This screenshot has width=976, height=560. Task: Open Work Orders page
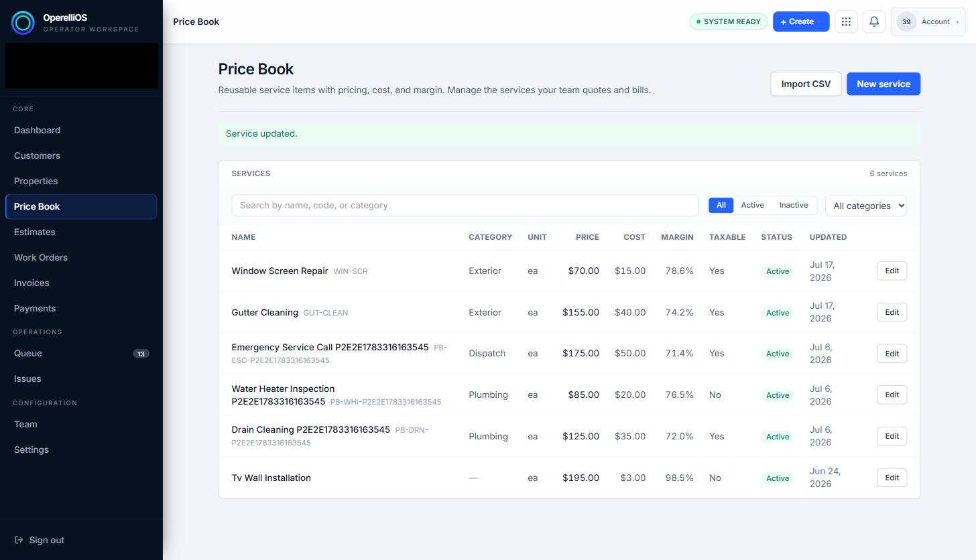click(x=81, y=257)
